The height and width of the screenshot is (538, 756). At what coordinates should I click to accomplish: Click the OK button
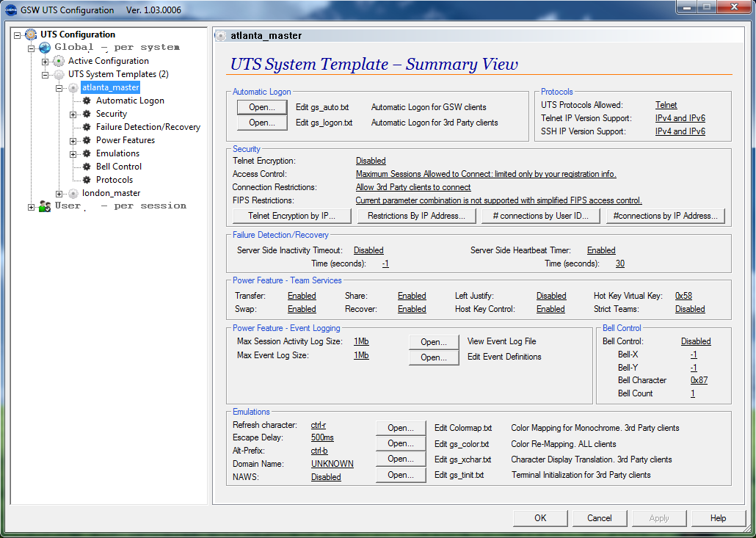pos(540,517)
